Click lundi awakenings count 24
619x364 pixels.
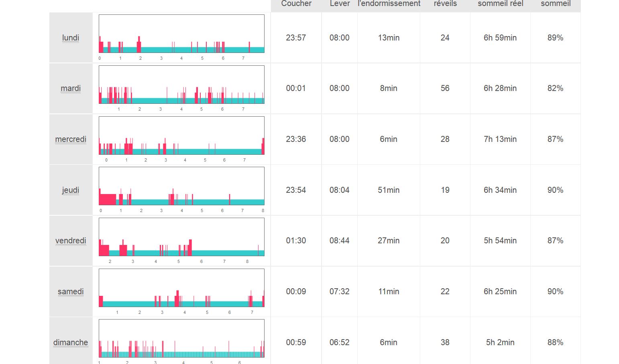tap(445, 38)
